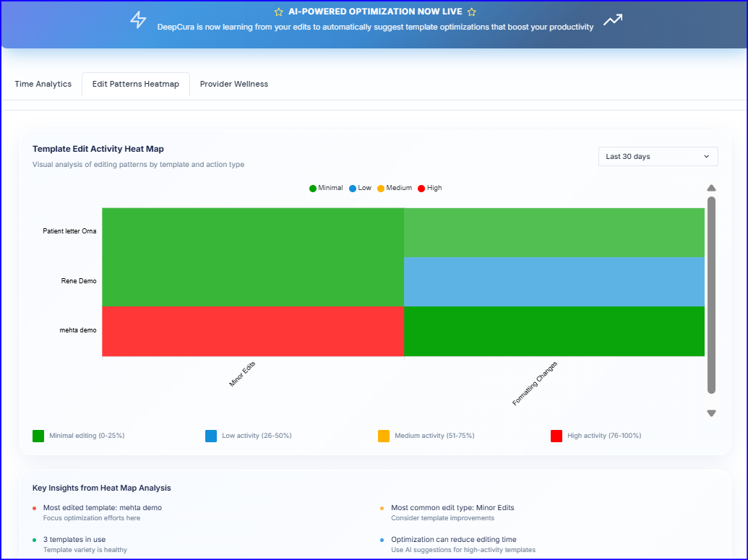
Task: Click the red mehta demo Minor Edits cell
Action: (253, 331)
